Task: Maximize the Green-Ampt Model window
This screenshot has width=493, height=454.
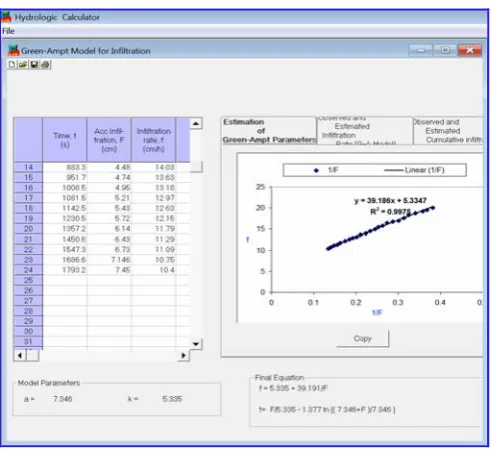Action: point(445,50)
